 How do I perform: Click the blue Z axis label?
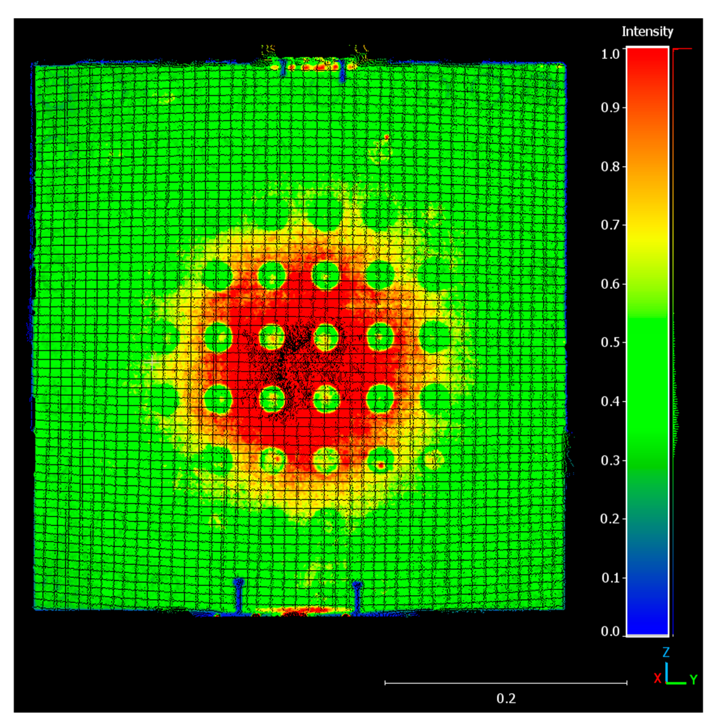point(666,652)
